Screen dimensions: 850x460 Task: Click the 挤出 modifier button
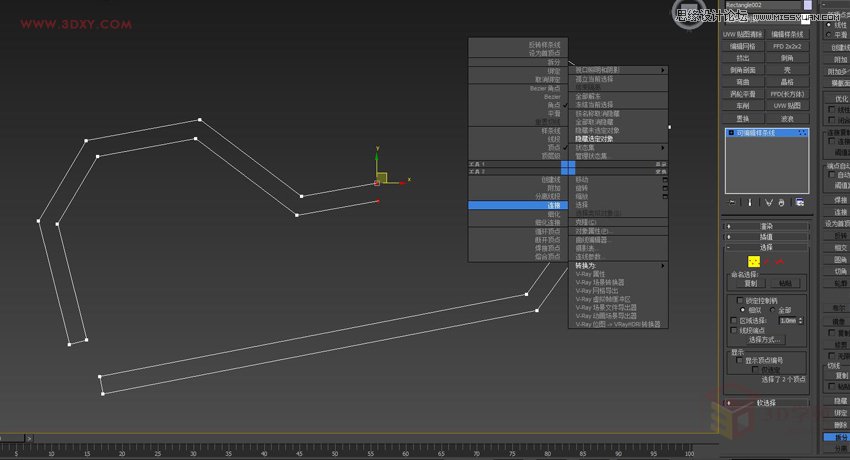(743, 58)
